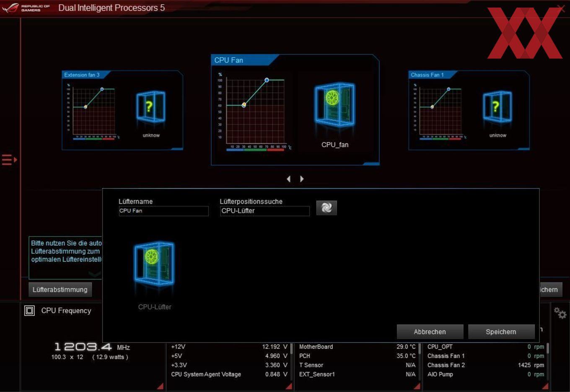Viewport: 570px width, 392px height.
Task: Select the CPU Fan card title
Action: [x=229, y=60]
